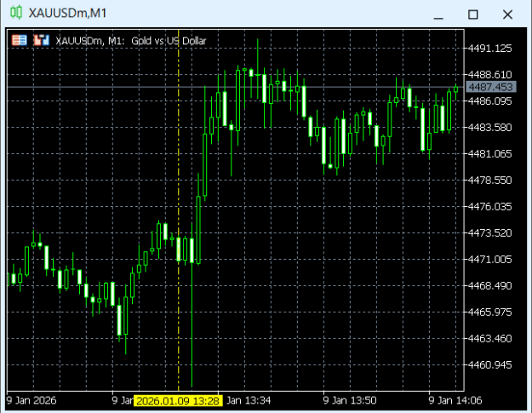Click price scale value 4463.460
The height and width of the screenshot is (413, 532).
[490, 339]
